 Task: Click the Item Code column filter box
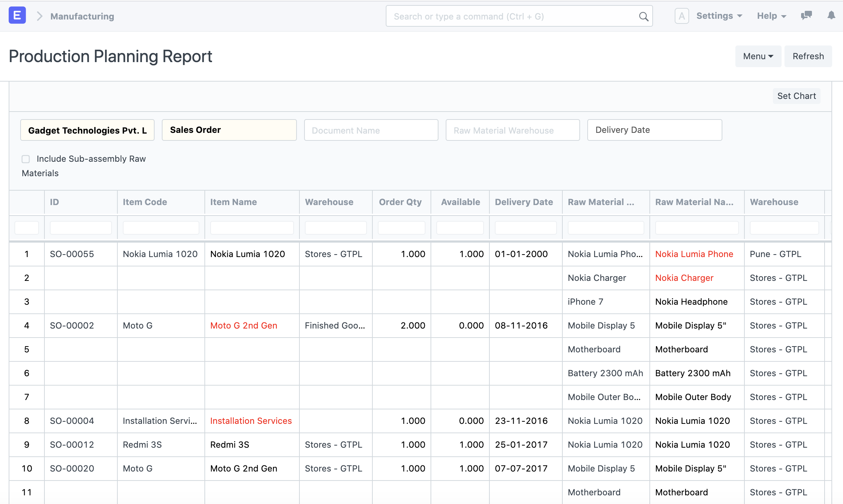pos(161,228)
